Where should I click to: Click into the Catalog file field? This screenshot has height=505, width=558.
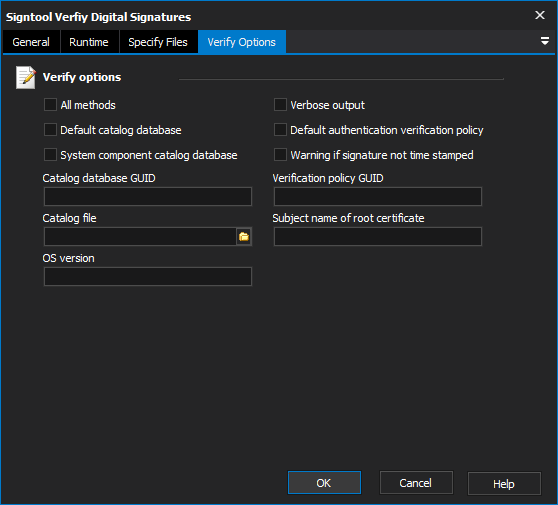pyautogui.click(x=140, y=237)
